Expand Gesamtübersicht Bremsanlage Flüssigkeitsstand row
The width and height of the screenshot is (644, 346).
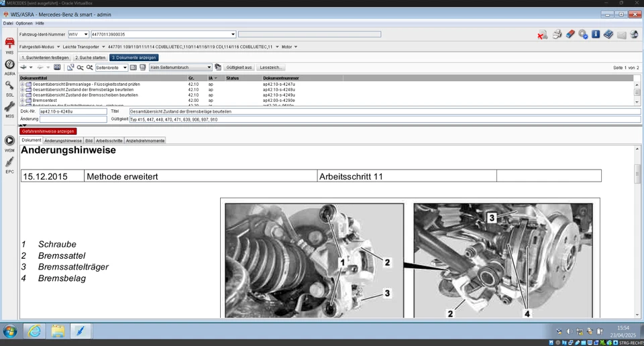point(22,84)
